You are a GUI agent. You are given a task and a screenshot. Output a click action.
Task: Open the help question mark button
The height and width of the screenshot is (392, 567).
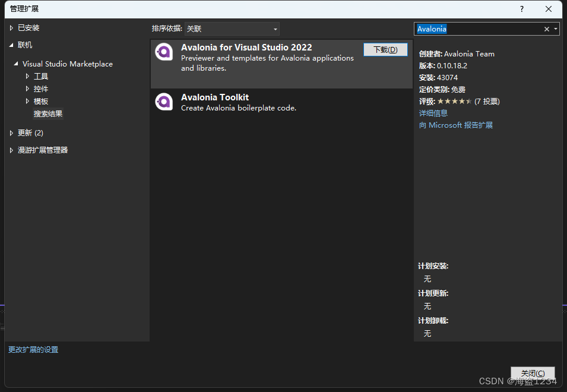click(522, 9)
